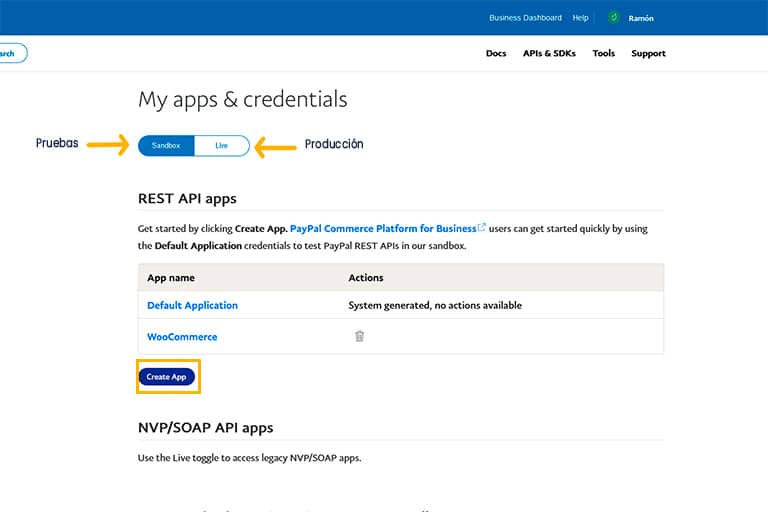Viewport: 768px width, 512px height.
Task: Open the Tools menu
Action: (x=603, y=53)
